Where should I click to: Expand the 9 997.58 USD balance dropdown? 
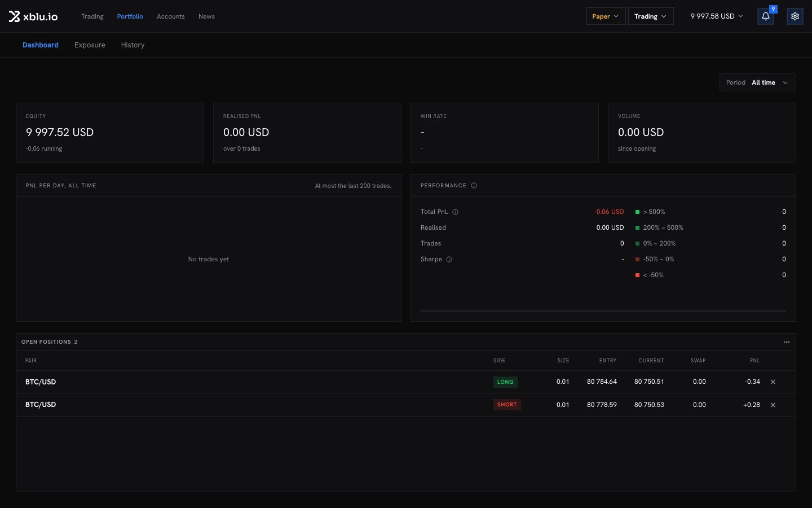[x=717, y=16]
